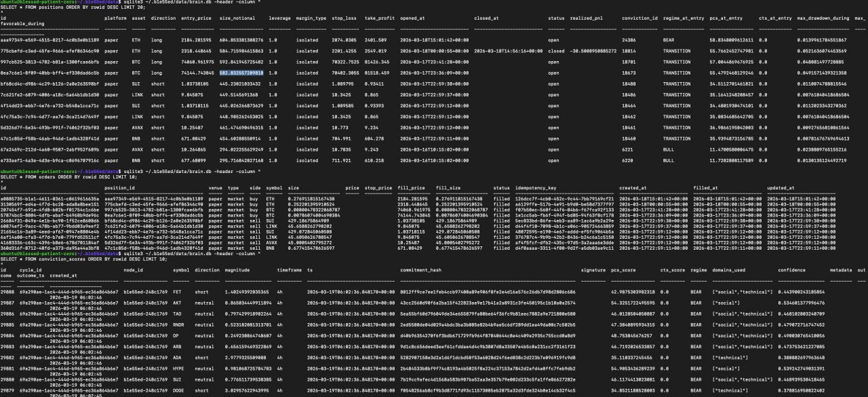Click the entry_price column header
Viewport: 868px width, 397px height.
195,18
